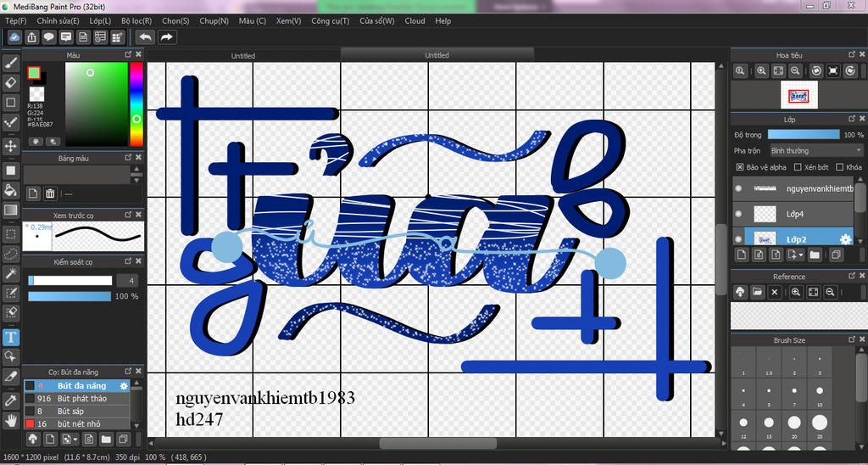Click the Undo arrow button
Screen dimensions: 868x465
pyautogui.click(x=146, y=37)
